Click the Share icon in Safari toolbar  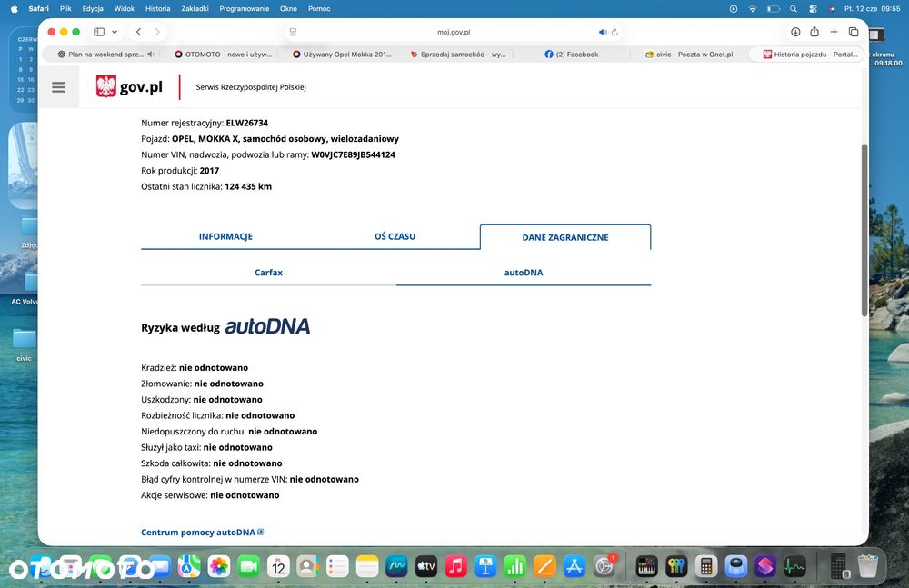[x=814, y=32]
